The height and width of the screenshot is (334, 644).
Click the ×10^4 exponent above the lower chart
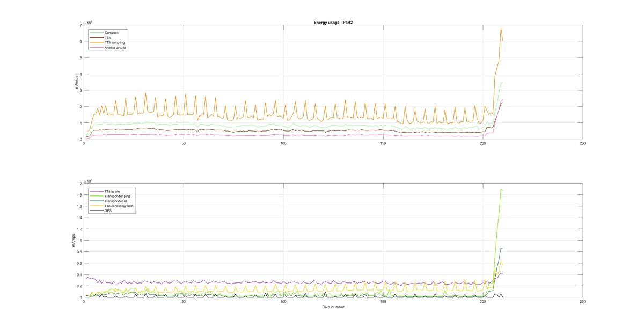pos(89,181)
